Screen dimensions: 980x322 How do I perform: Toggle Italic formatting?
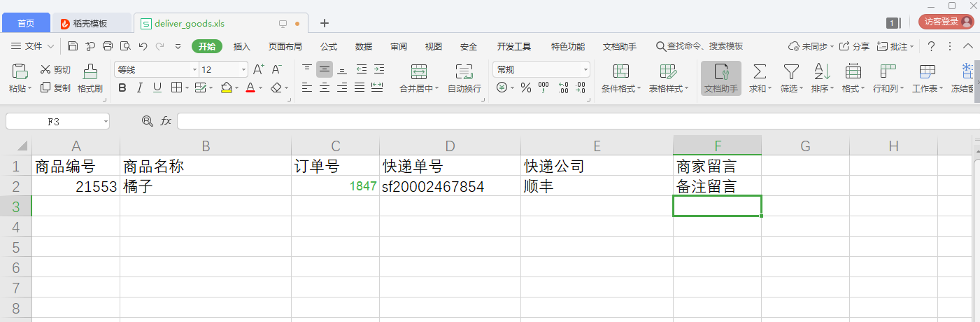(x=139, y=87)
